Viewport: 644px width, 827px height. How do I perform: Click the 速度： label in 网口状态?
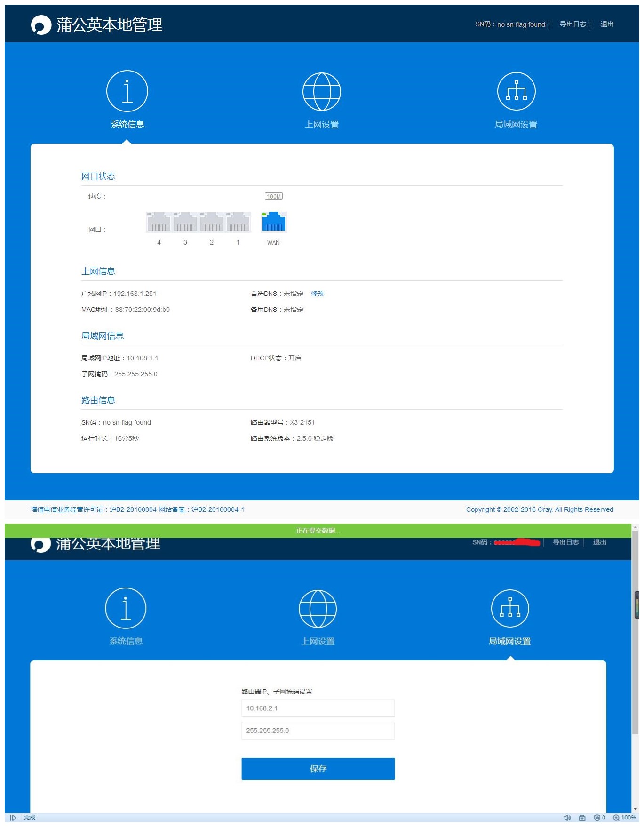[98, 196]
